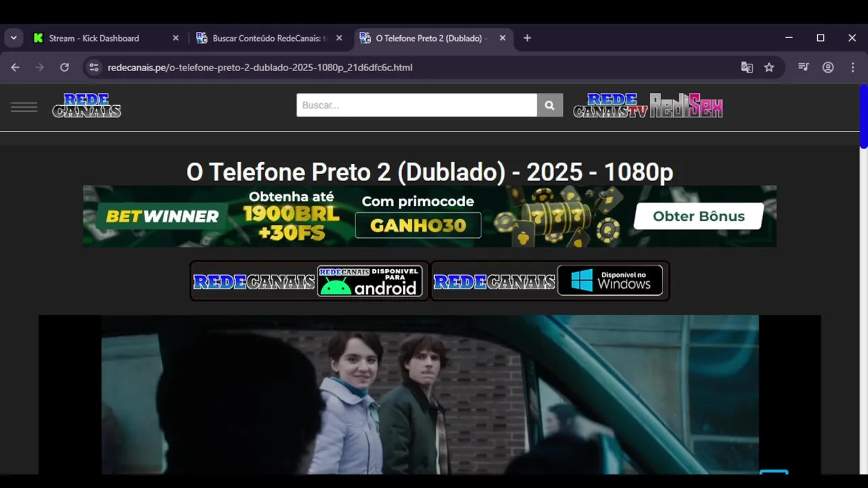Viewport: 868px width, 488px height.
Task: Reload the current page
Action: point(64,67)
